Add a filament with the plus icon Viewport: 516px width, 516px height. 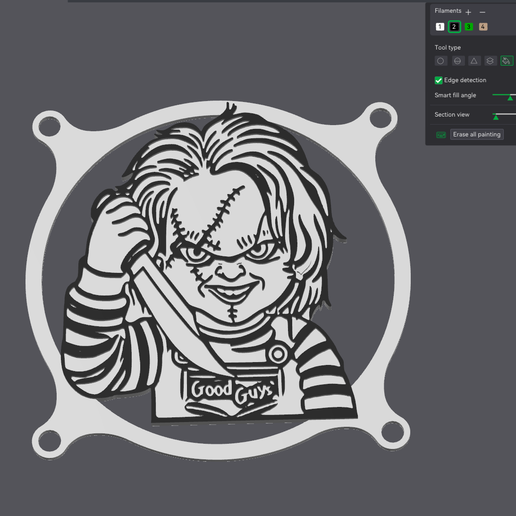click(x=468, y=12)
